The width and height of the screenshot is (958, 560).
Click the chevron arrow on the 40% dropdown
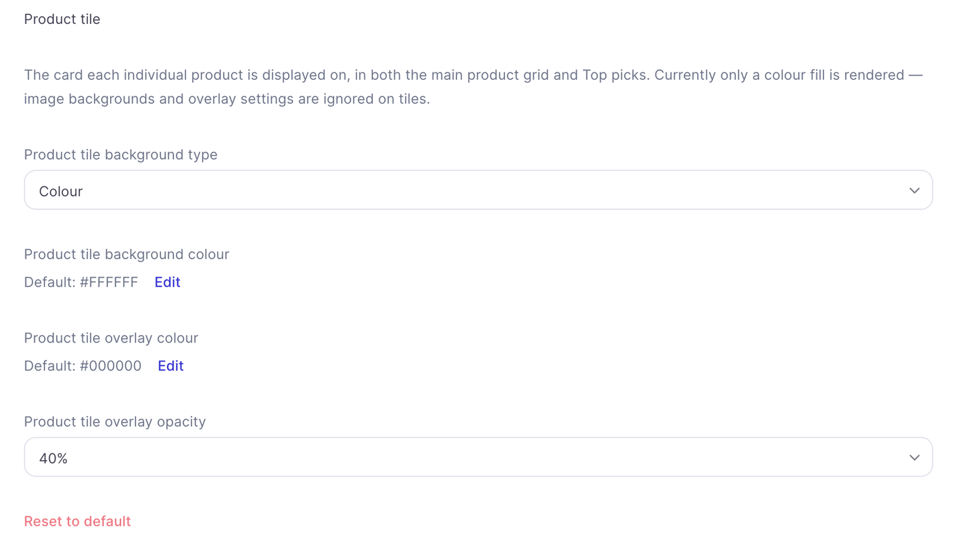pos(914,457)
